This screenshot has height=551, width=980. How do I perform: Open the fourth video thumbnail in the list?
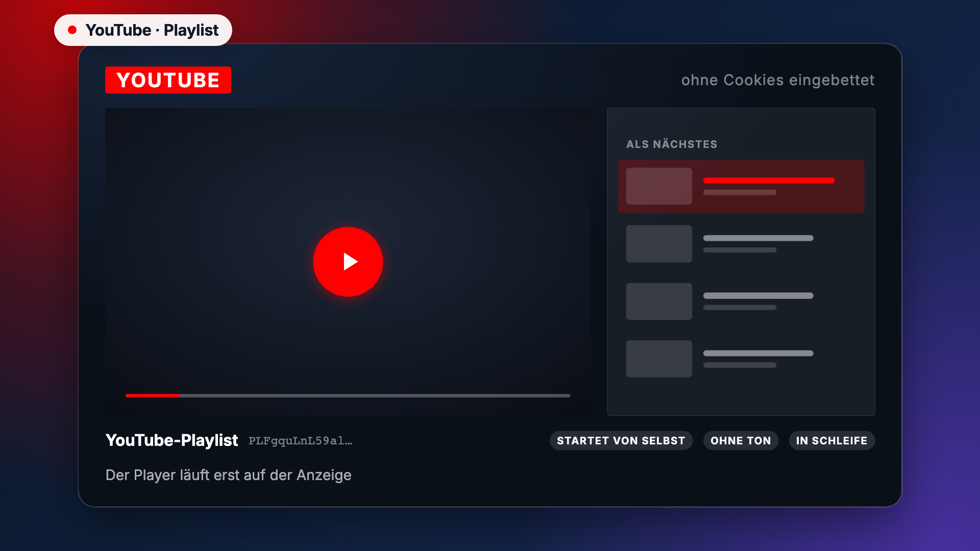click(659, 359)
